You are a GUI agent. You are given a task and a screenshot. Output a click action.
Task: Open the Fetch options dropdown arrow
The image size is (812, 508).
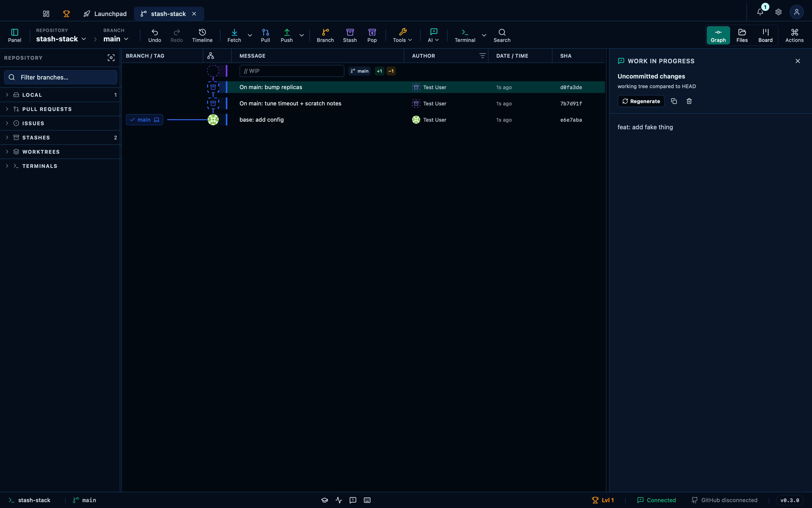pyautogui.click(x=250, y=35)
